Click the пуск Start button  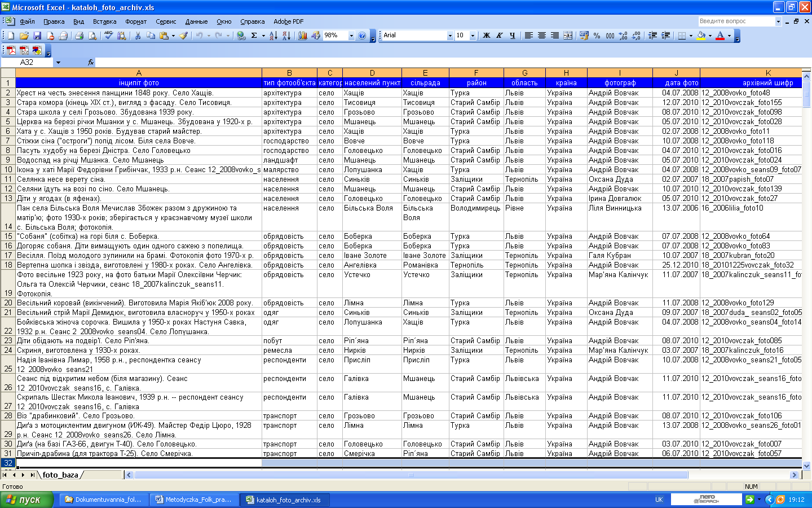pos(27,500)
